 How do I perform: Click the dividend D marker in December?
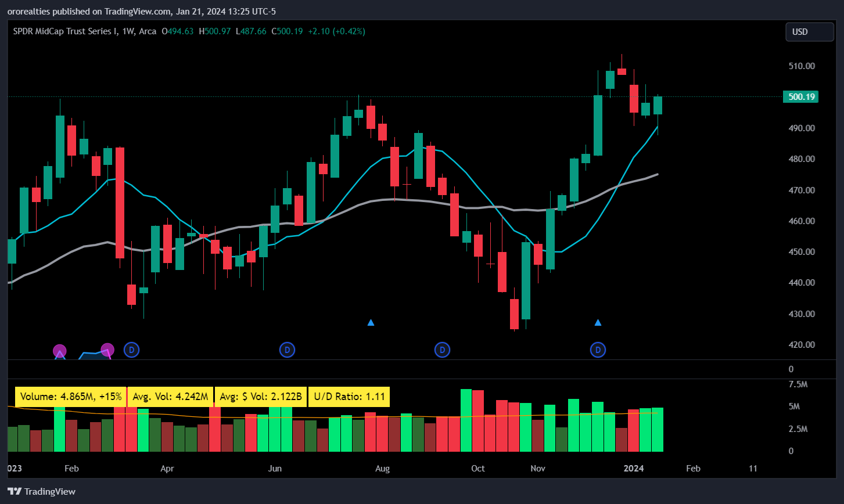[x=598, y=350]
